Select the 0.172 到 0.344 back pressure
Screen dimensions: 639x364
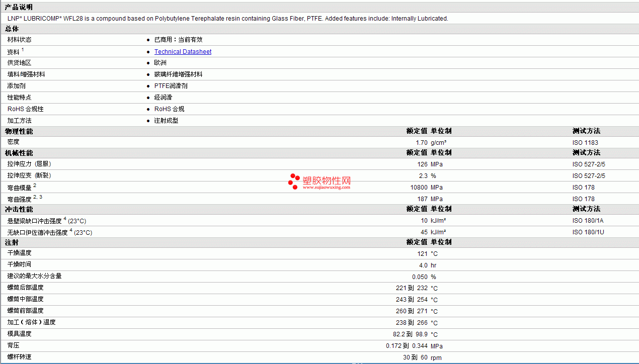click(407, 346)
